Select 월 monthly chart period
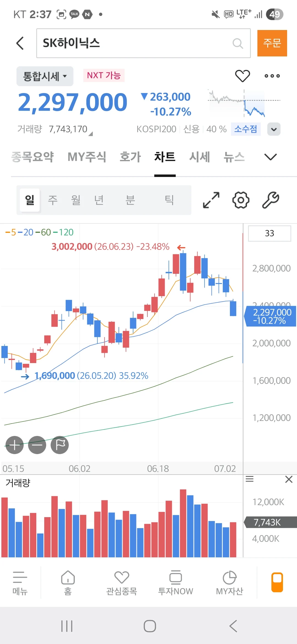The image size is (297, 644). pyautogui.click(x=76, y=200)
